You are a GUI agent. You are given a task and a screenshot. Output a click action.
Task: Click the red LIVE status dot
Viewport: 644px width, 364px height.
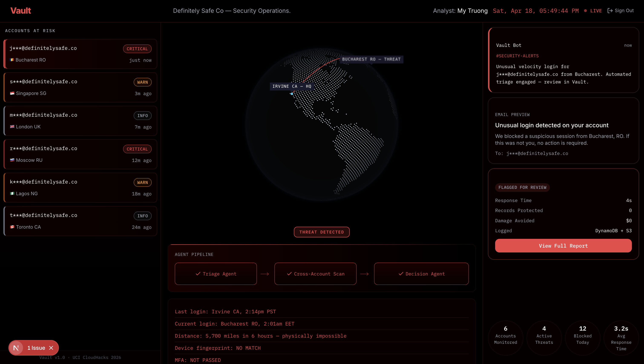[585, 11]
